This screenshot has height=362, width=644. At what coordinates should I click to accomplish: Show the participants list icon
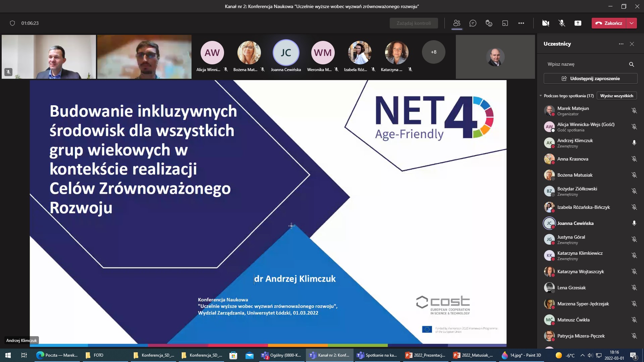point(457,23)
